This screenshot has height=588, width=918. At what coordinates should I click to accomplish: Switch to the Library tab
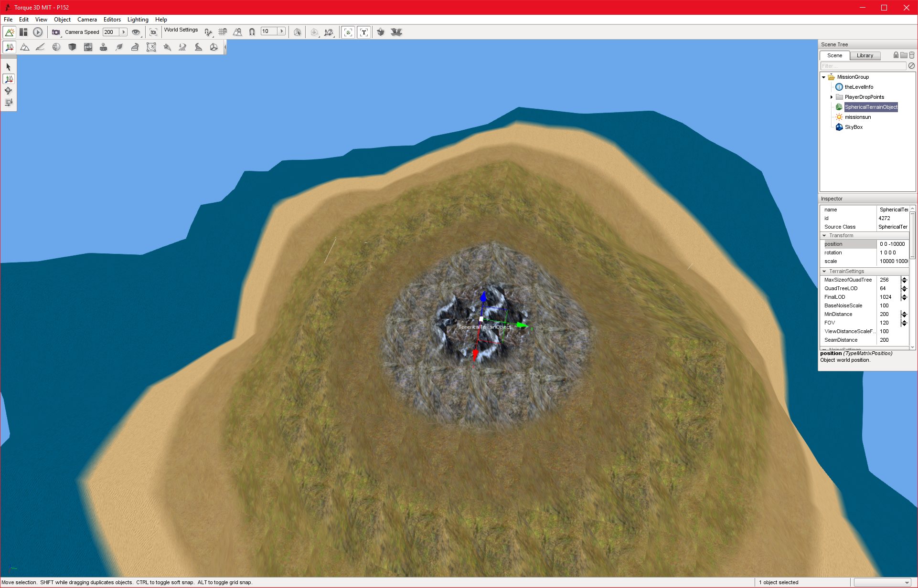[865, 55]
